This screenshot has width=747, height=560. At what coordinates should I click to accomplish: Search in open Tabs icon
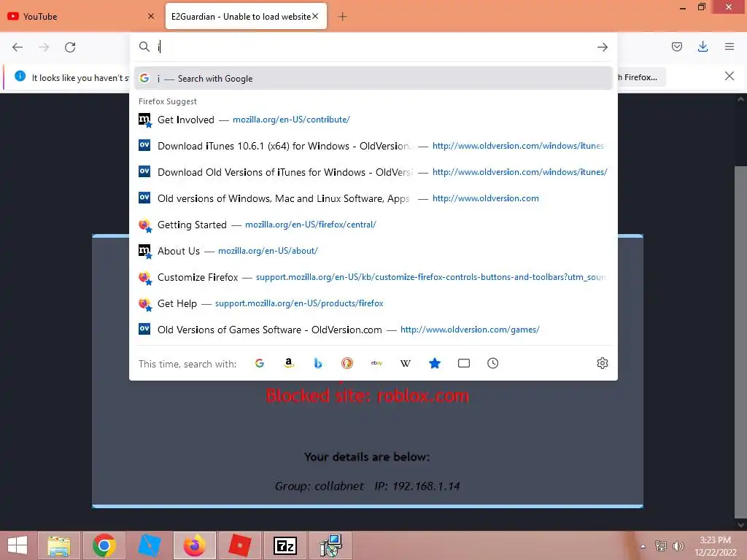463,363
